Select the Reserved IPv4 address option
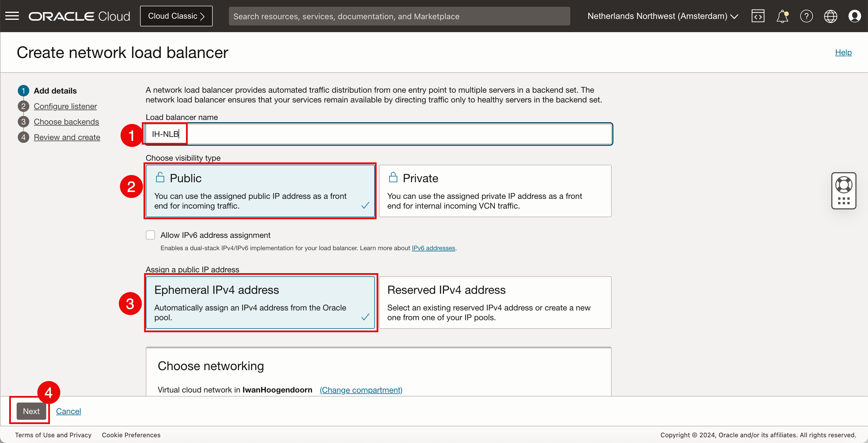868x443 pixels. (x=495, y=302)
